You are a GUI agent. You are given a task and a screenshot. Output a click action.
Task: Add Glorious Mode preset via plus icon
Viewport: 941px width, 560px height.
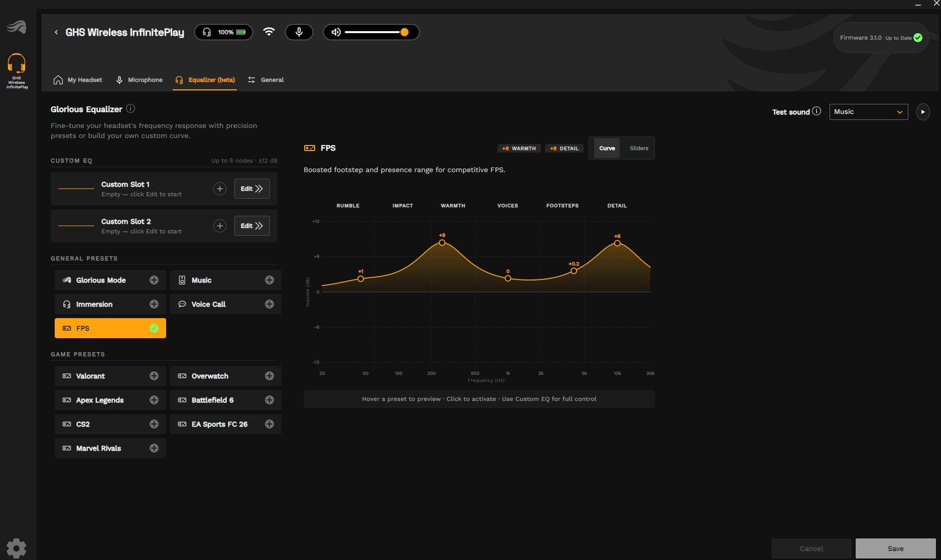point(154,280)
